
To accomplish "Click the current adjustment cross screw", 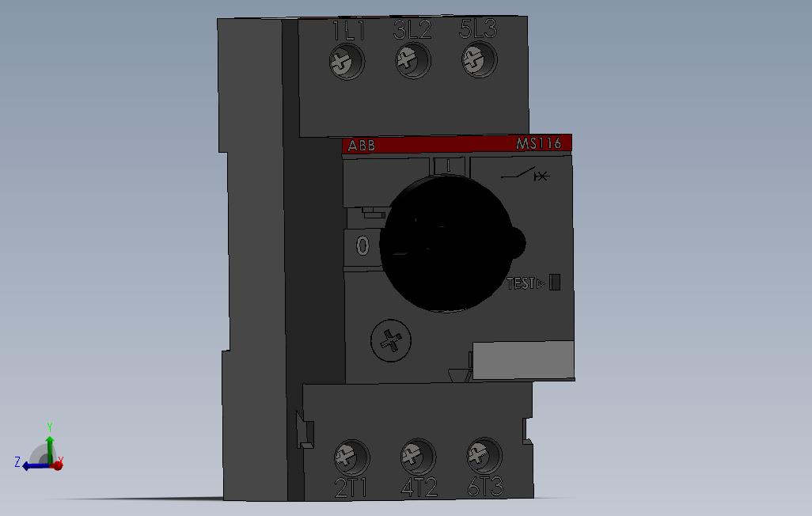I will pos(391,341).
